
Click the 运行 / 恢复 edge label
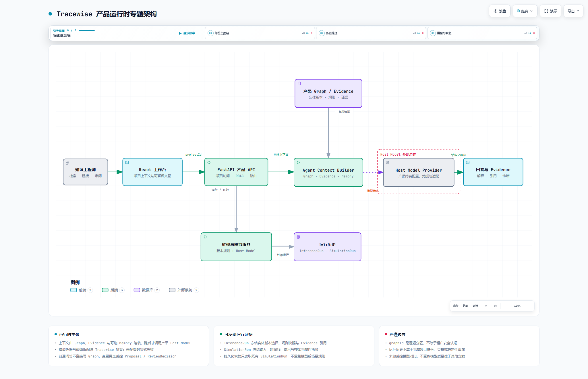(x=220, y=190)
